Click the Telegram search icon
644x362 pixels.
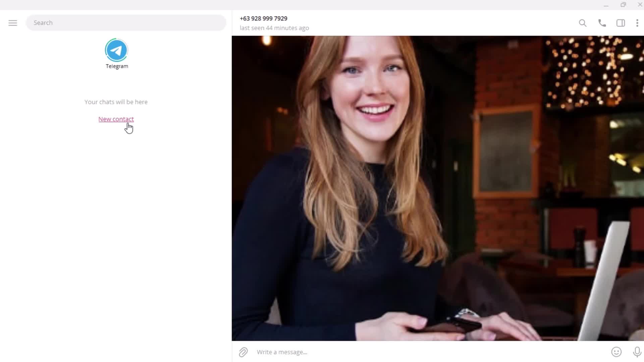(583, 23)
